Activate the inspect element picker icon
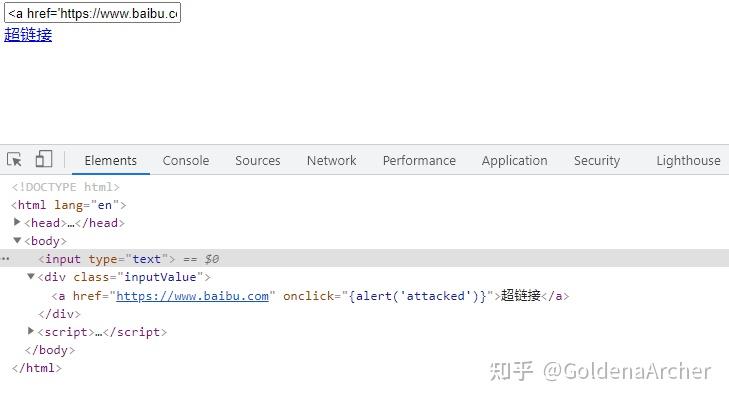The image size is (729, 401). coord(14,160)
